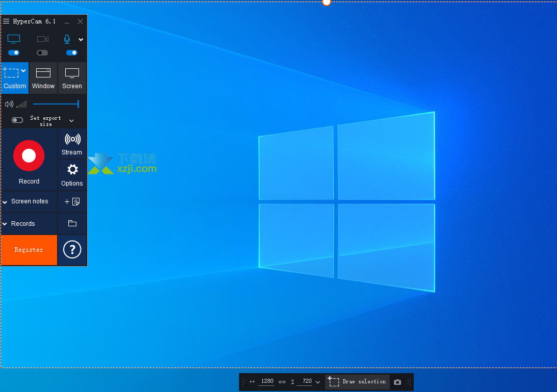The height and width of the screenshot is (392, 557).
Task: Click the selection top-edge resize handle
Action: pyautogui.click(x=327, y=2)
